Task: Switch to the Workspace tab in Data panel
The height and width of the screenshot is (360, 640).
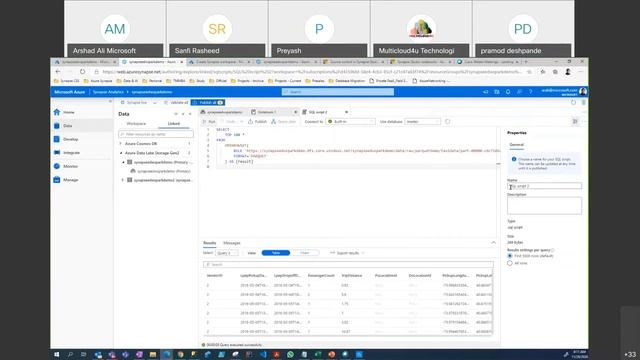Action: 136,124
